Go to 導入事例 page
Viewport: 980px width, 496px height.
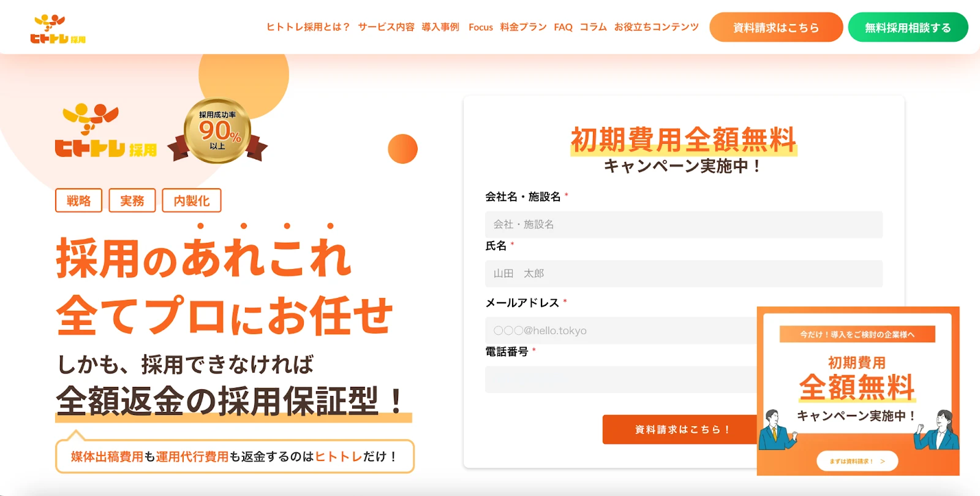click(440, 27)
